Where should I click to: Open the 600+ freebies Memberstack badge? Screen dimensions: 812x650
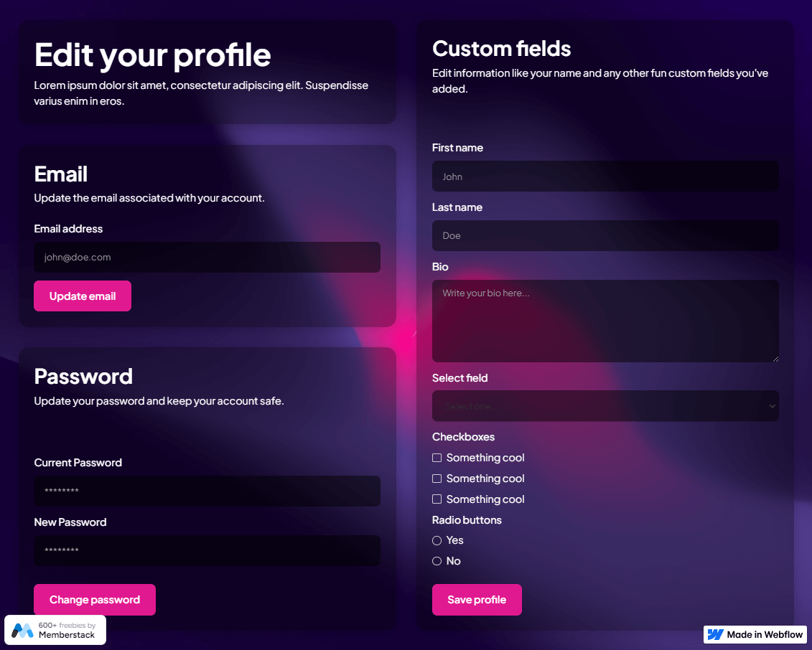pos(55,629)
